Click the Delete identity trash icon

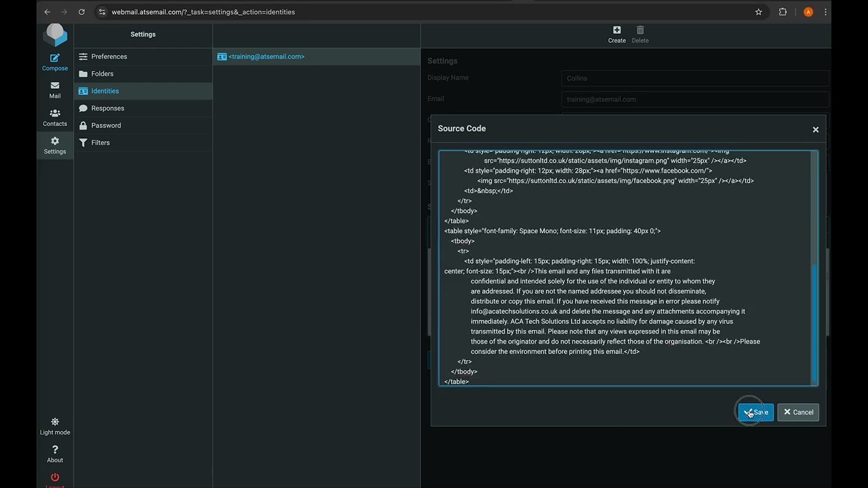coord(640,35)
